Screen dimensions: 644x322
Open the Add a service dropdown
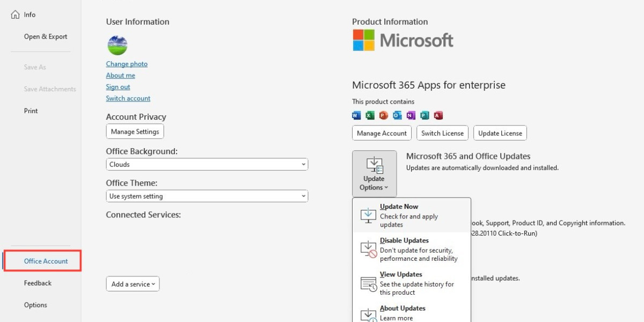point(133,284)
